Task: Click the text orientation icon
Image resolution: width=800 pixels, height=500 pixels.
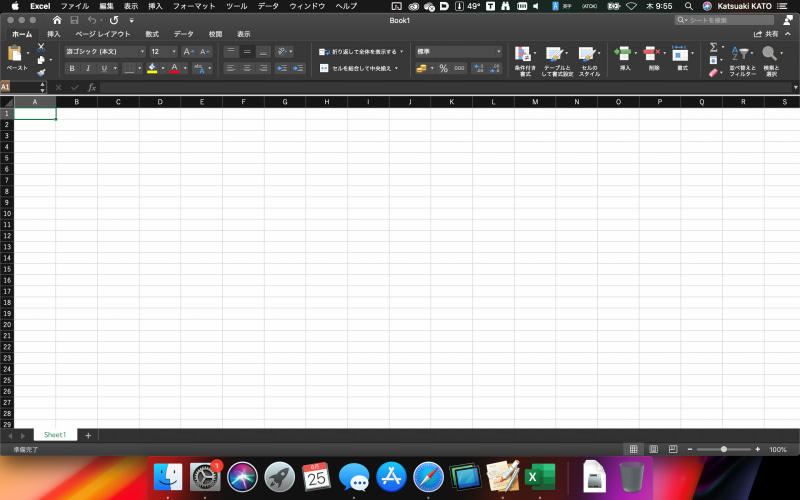Action: coord(282,52)
